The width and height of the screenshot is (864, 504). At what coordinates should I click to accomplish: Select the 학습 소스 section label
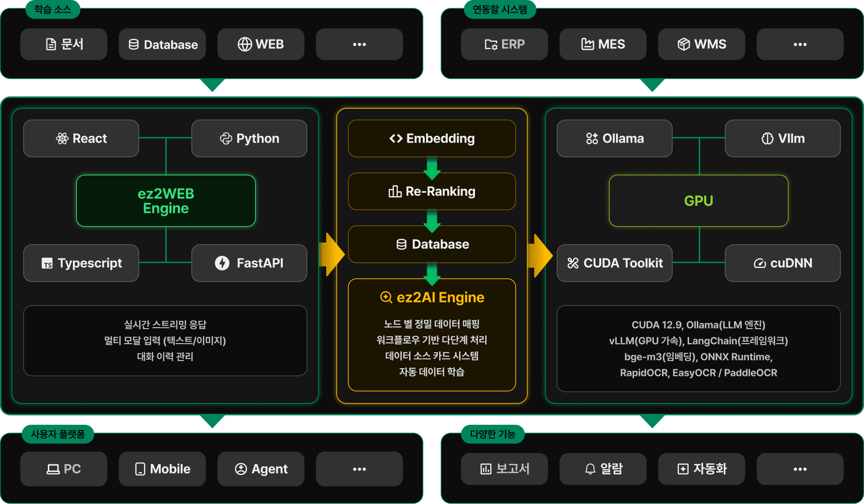point(53,9)
